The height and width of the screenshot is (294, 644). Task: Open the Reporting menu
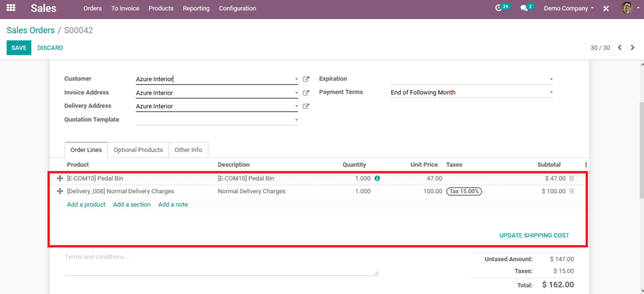click(196, 8)
